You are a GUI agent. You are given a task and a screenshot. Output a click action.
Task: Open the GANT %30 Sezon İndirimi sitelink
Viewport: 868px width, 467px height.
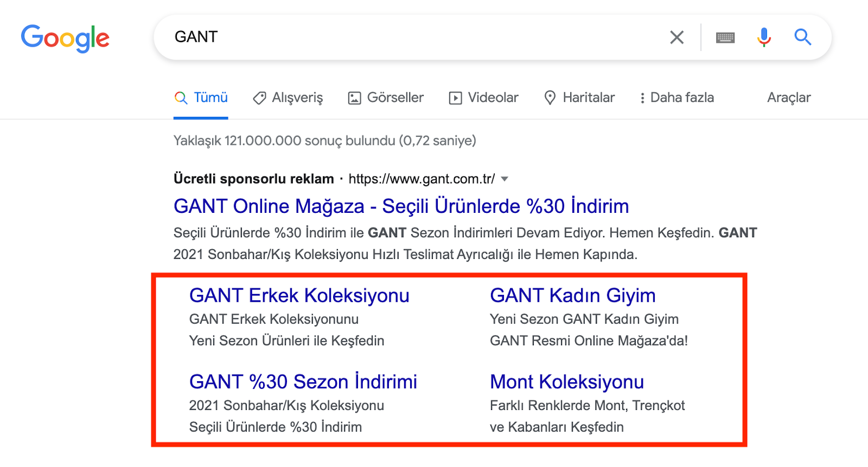pyautogui.click(x=303, y=381)
